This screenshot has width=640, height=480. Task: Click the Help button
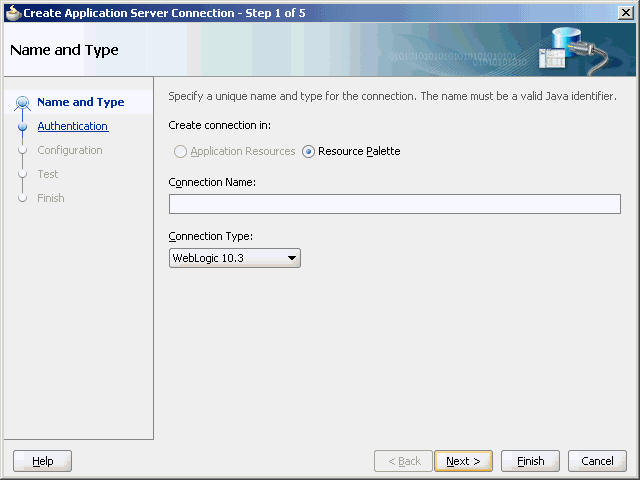[42, 461]
